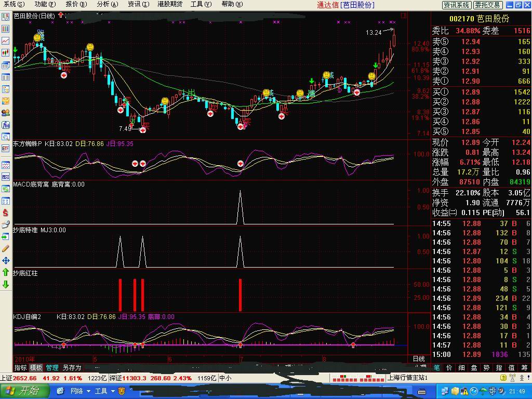Select the pencil drawing tool icon

click(x=6, y=248)
